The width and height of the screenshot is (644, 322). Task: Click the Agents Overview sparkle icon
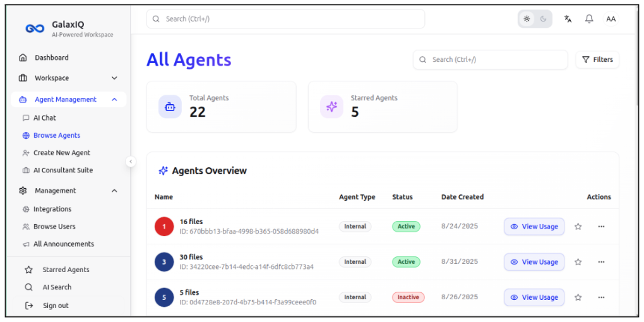[163, 171]
